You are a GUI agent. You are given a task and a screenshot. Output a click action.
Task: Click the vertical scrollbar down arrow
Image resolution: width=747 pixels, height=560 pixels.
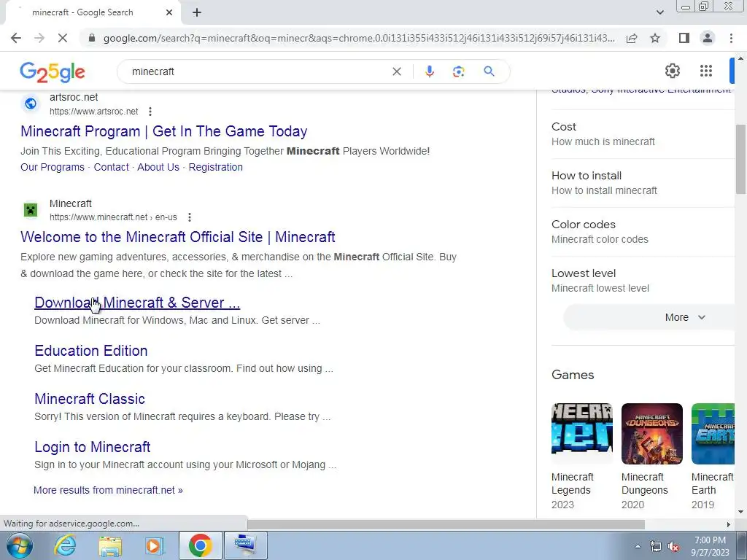point(740,512)
